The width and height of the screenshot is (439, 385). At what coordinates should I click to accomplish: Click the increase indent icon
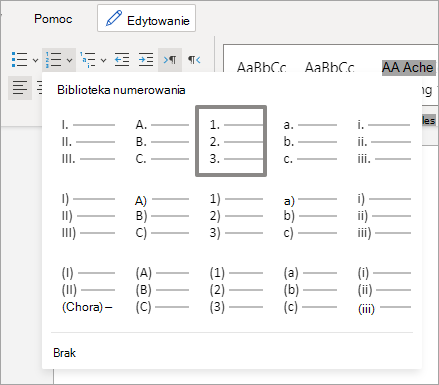click(146, 60)
